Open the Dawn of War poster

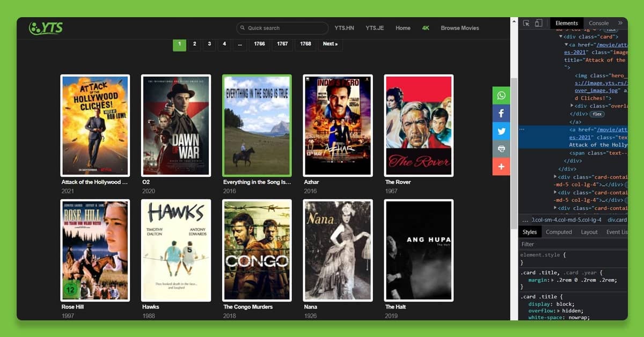point(176,126)
